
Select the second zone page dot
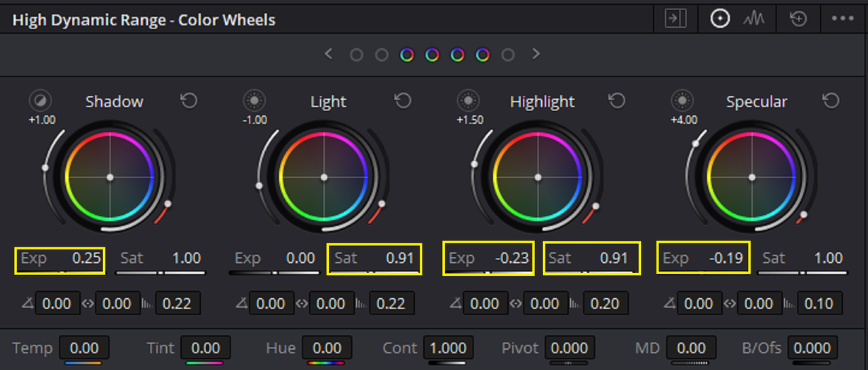[382, 55]
